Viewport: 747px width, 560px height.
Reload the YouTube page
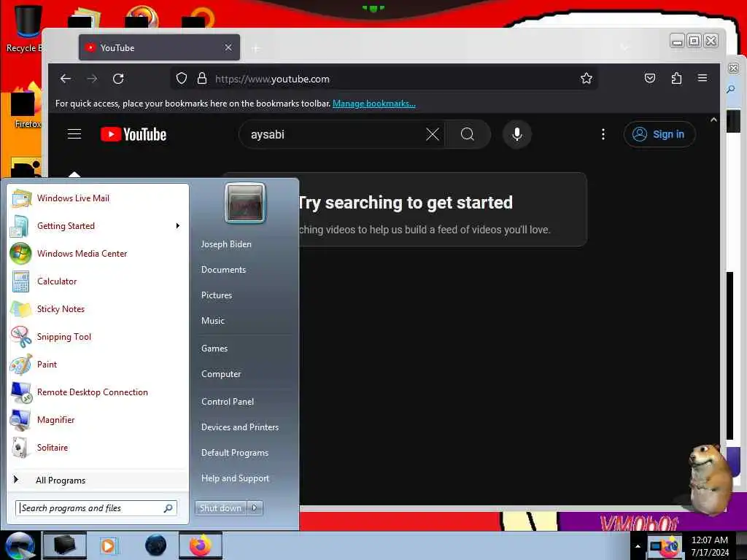coord(118,79)
